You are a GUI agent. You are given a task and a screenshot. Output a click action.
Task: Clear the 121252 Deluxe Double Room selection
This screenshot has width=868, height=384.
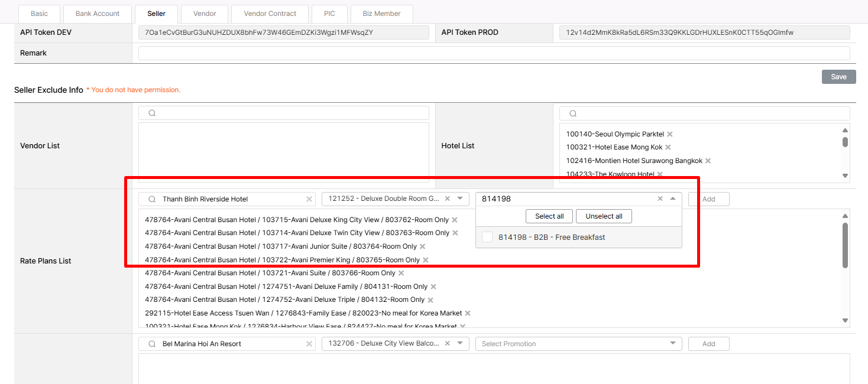click(447, 199)
